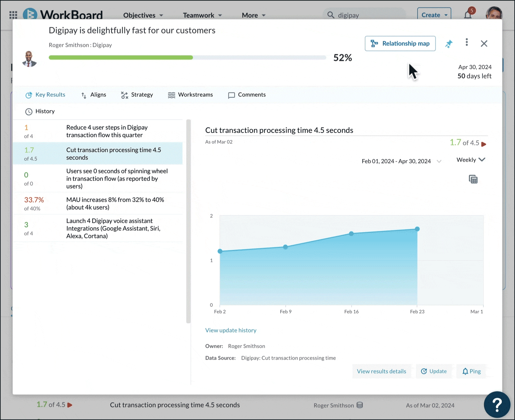Expand the Objectives menu

click(x=143, y=15)
